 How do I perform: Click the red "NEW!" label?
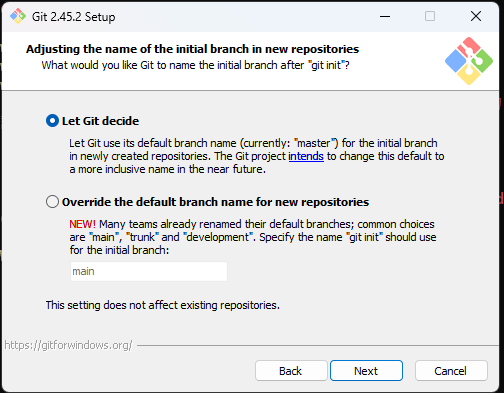82,224
